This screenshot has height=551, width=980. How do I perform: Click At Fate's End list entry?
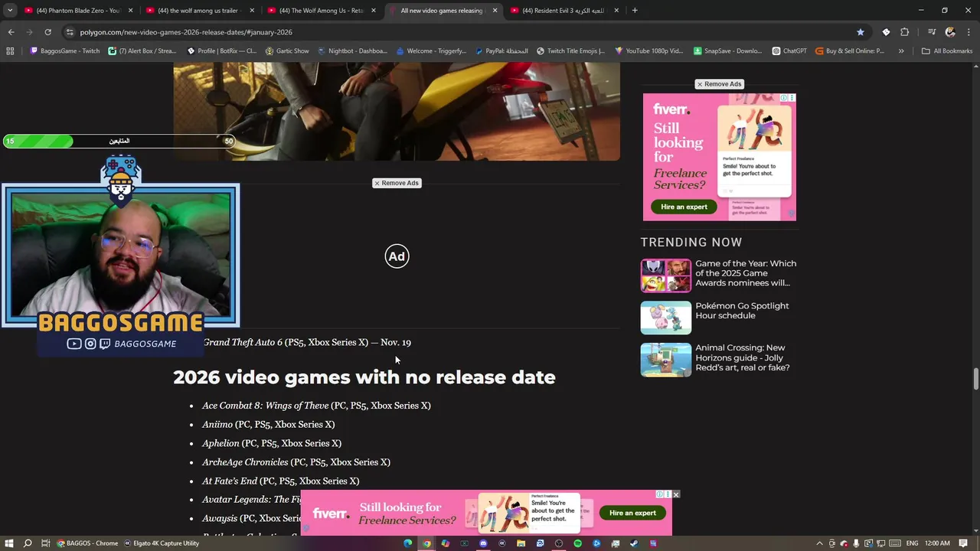[280, 481]
